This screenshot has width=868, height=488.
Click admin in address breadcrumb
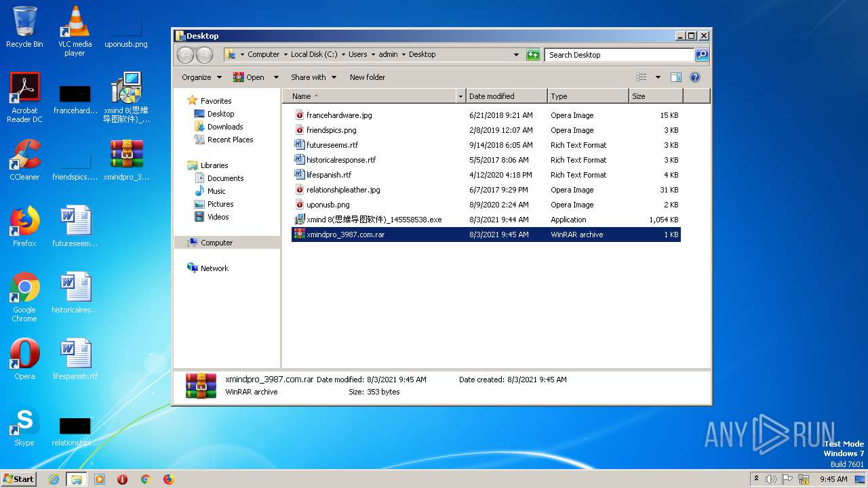pyautogui.click(x=389, y=54)
